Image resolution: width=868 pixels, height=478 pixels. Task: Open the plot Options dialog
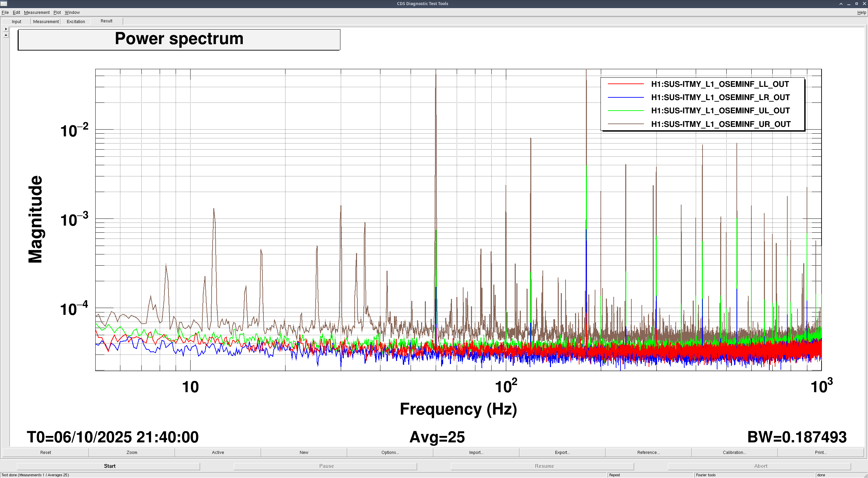click(x=390, y=452)
